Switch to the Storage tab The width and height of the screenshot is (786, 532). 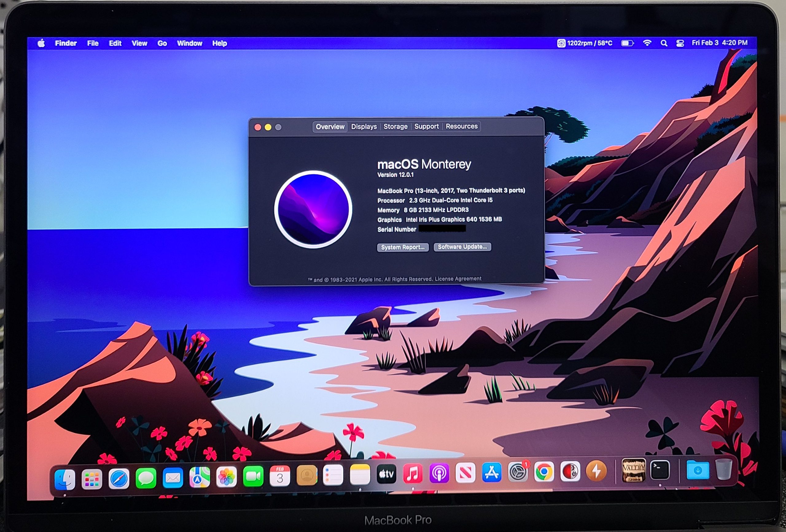click(395, 127)
